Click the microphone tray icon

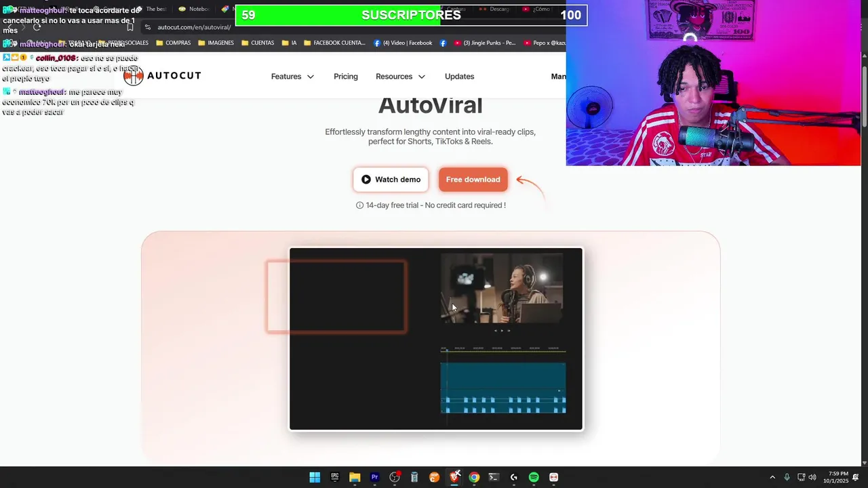tap(787, 477)
